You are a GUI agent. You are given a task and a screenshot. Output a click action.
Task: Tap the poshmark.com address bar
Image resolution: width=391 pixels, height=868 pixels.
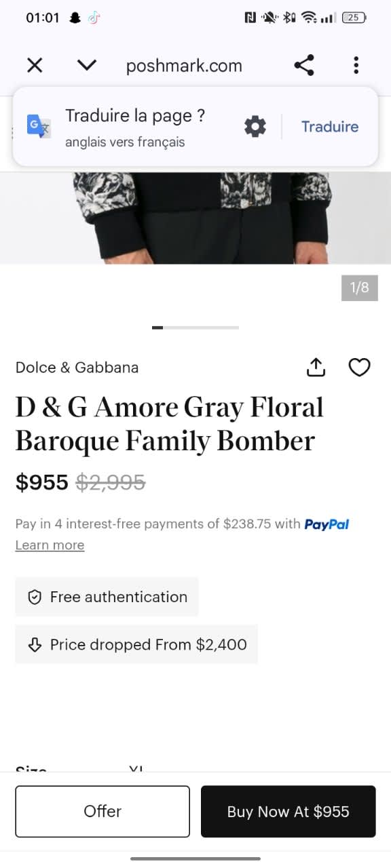(184, 66)
